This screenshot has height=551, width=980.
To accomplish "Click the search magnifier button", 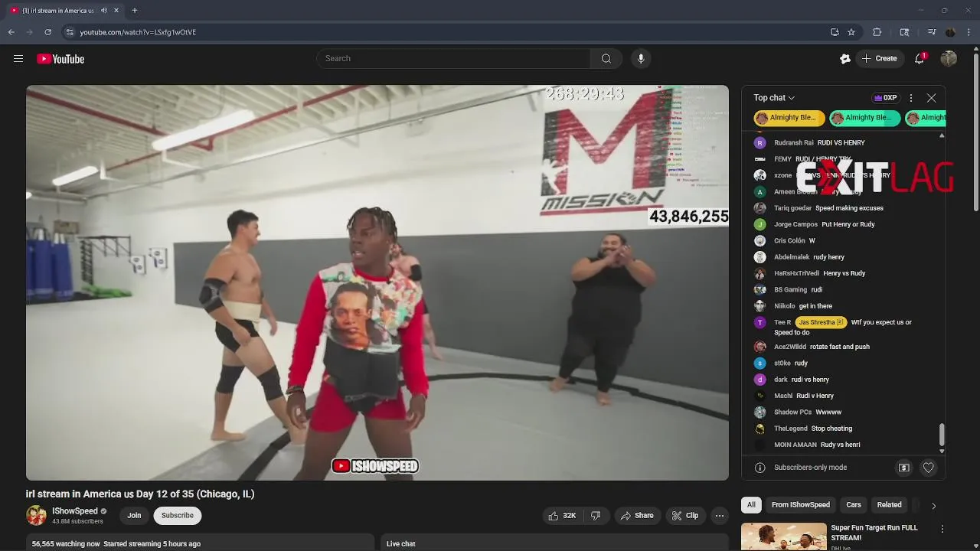I will click(606, 59).
